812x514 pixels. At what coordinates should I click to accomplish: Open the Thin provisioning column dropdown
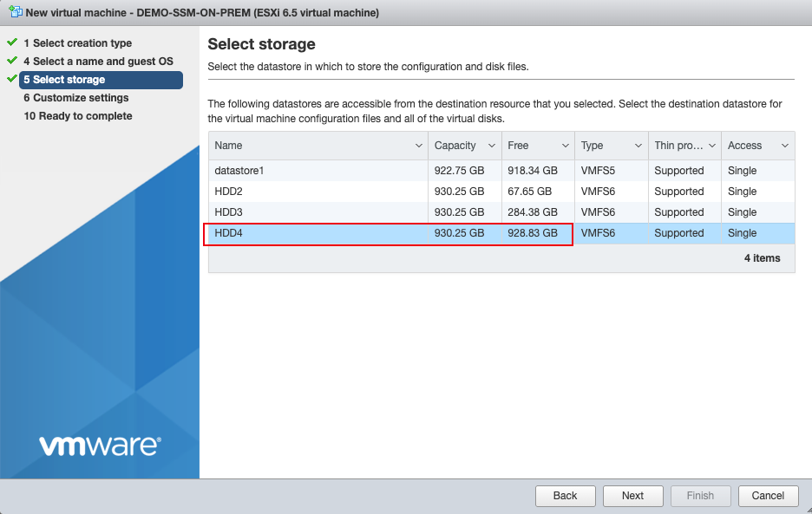714,145
